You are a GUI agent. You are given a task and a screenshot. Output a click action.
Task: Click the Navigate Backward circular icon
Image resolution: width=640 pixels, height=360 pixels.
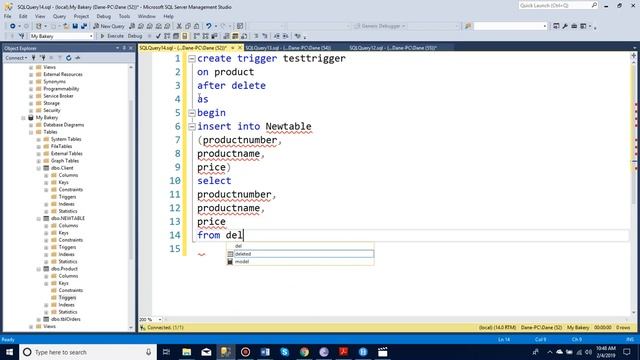(13, 26)
